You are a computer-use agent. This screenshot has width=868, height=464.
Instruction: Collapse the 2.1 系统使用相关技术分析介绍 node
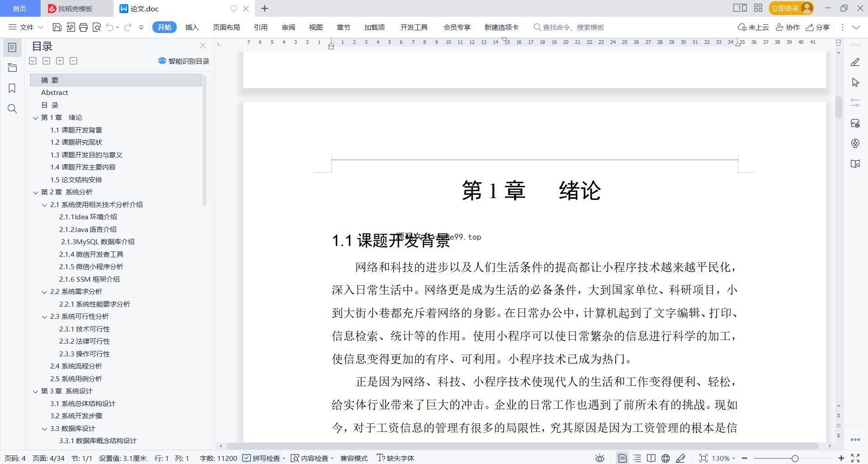click(x=44, y=205)
